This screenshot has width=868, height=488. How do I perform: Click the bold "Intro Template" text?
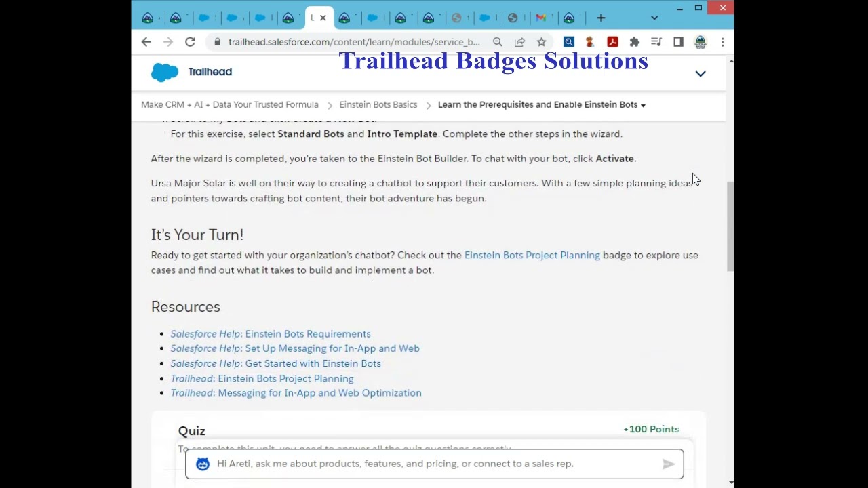(402, 134)
